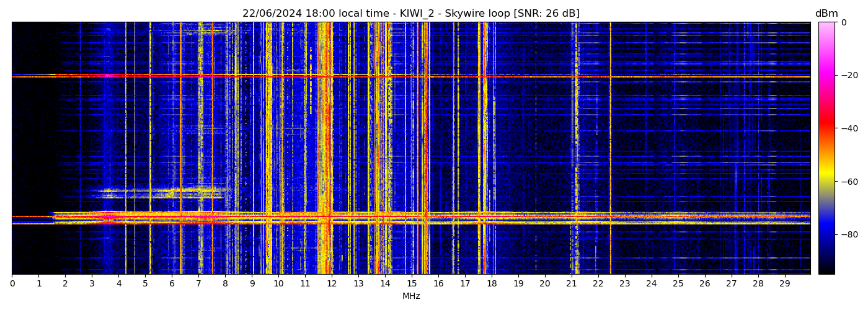Screen dimensions: 868x310
Task: Click the red section of the colorbar
Action: pos(826,124)
